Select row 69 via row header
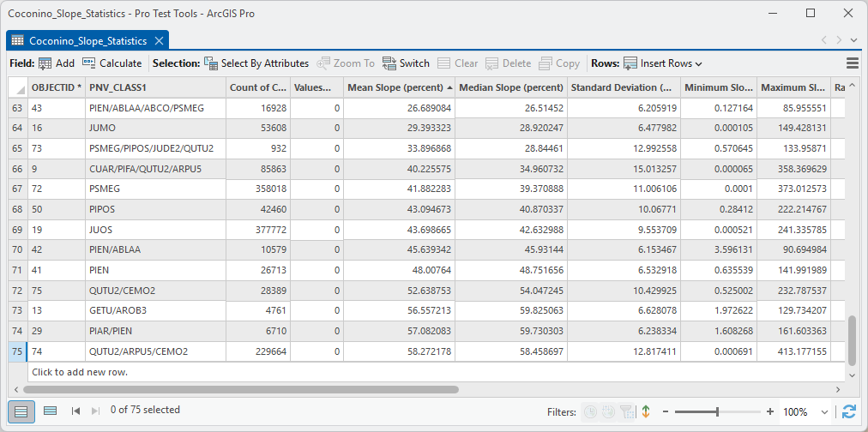The width and height of the screenshot is (868, 432). [x=18, y=230]
